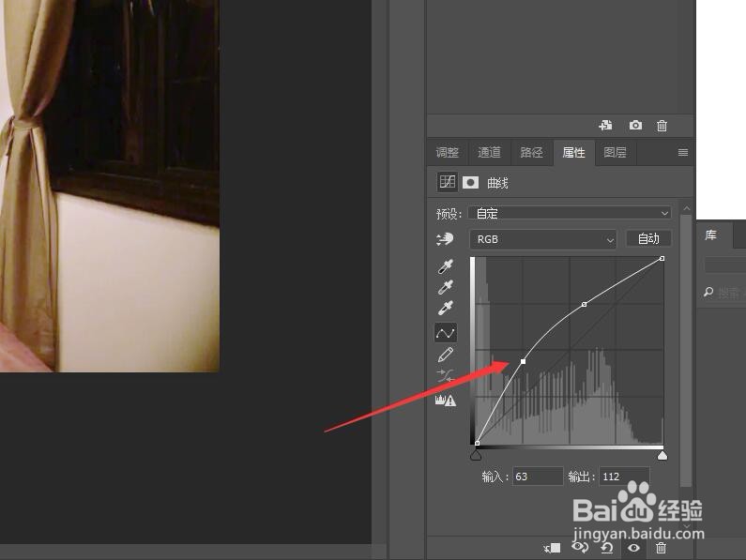Switch to the 路径 tab
Viewport: 746px width, 560px height.
(531, 152)
